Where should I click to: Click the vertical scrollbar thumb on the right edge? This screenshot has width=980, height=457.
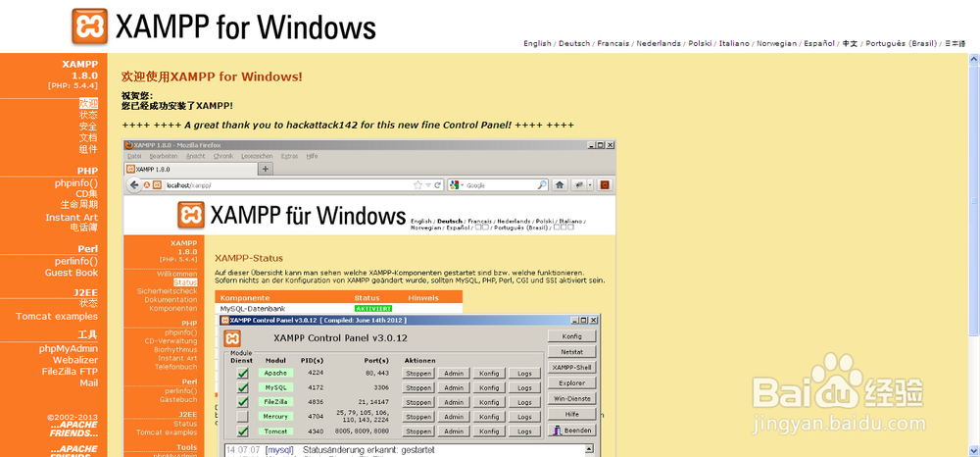click(974, 200)
